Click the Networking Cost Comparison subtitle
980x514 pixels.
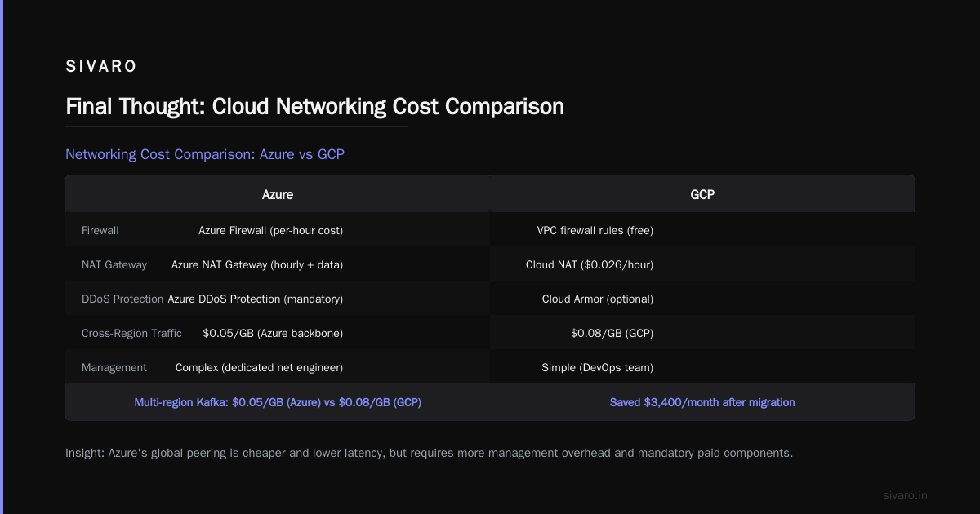point(205,154)
